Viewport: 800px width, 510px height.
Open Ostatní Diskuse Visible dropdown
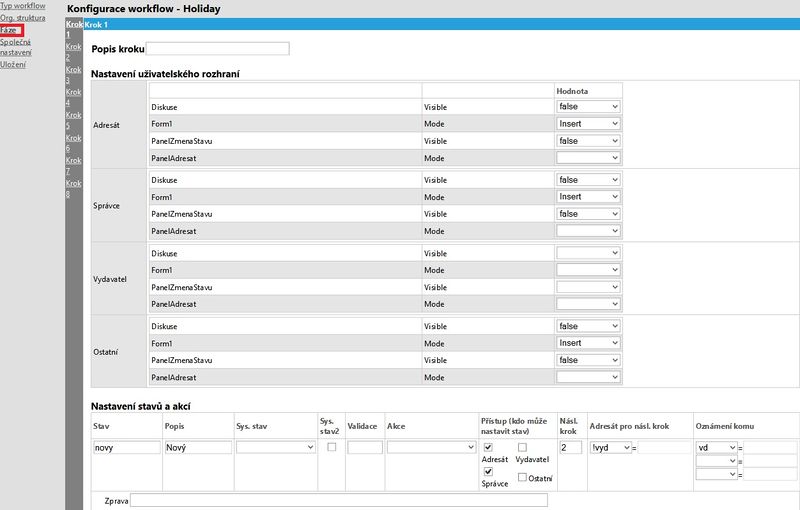click(x=588, y=326)
